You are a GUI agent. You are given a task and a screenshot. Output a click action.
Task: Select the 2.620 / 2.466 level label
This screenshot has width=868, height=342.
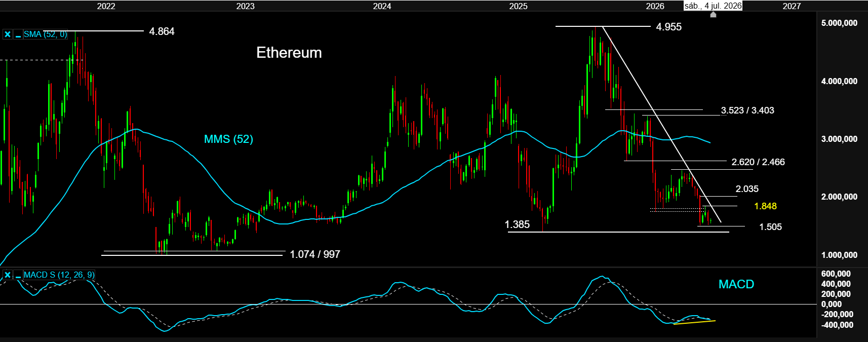pyautogui.click(x=758, y=162)
